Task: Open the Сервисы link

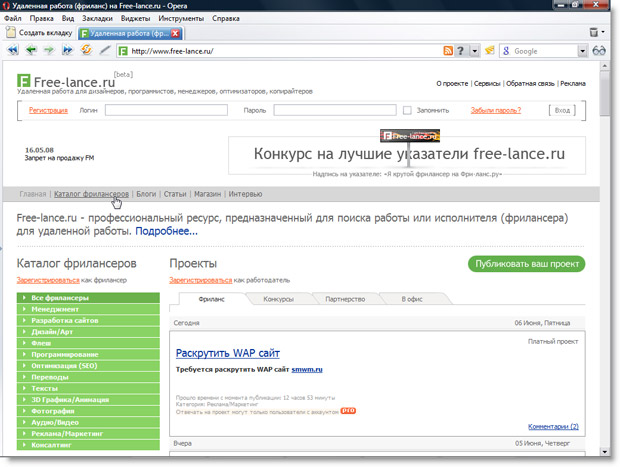Action: click(487, 83)
